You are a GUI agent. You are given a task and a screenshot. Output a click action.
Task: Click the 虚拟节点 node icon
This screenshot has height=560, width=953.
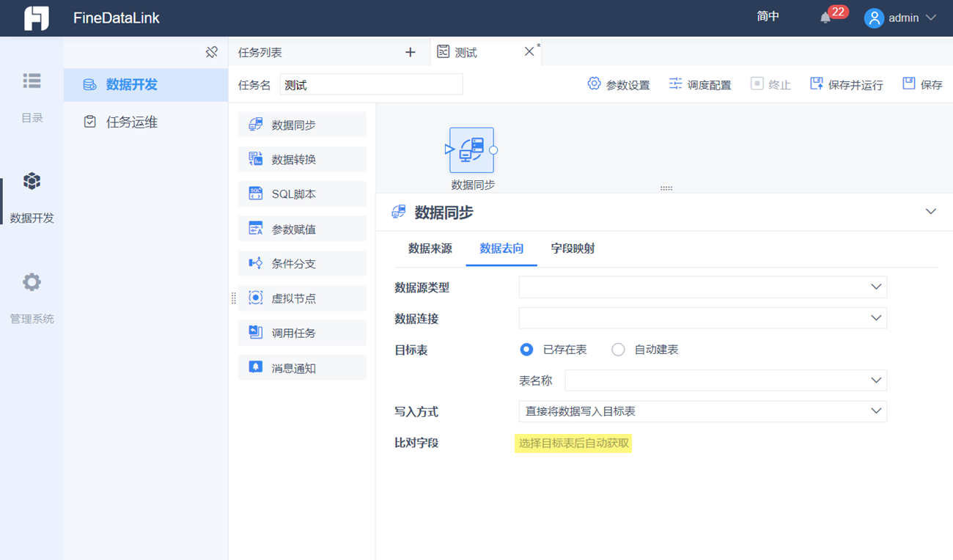click(255, 298)
